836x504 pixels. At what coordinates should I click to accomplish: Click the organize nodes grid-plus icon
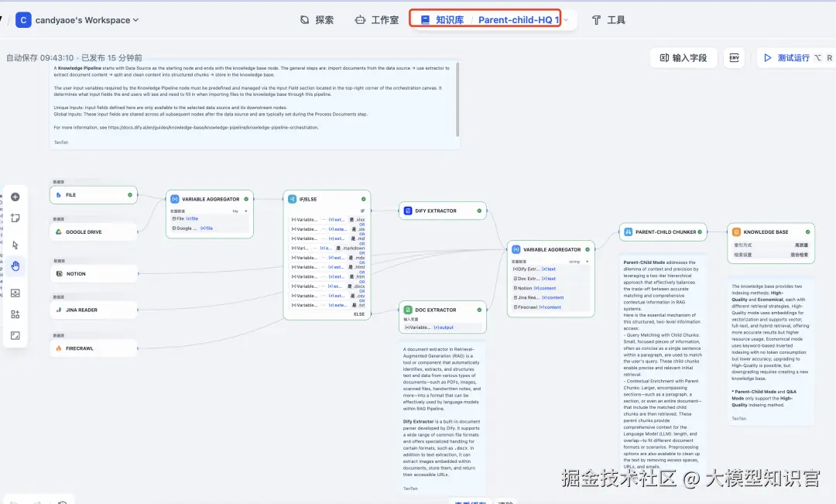click(15, 314)
